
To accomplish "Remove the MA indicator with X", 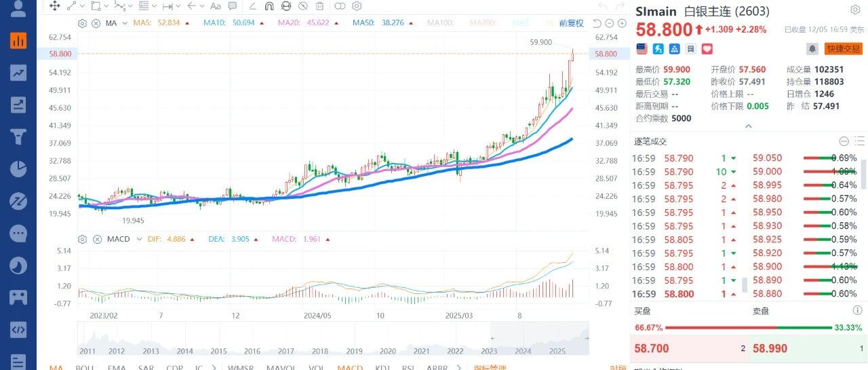I will click(x=96, y=23).
